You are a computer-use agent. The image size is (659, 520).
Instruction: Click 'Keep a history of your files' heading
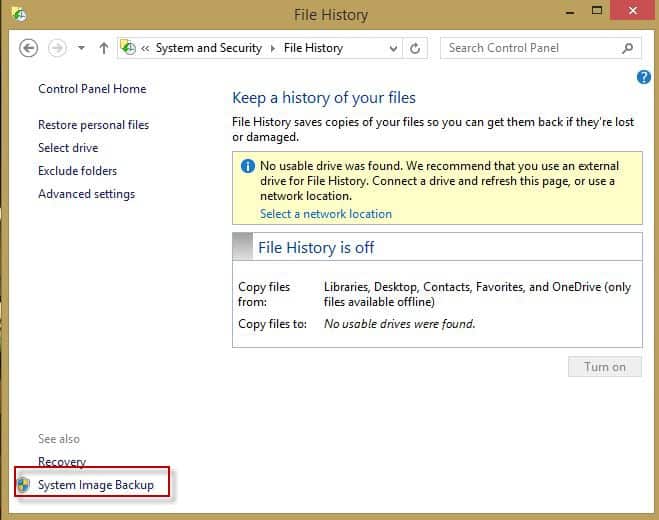(x=324, y=98)
